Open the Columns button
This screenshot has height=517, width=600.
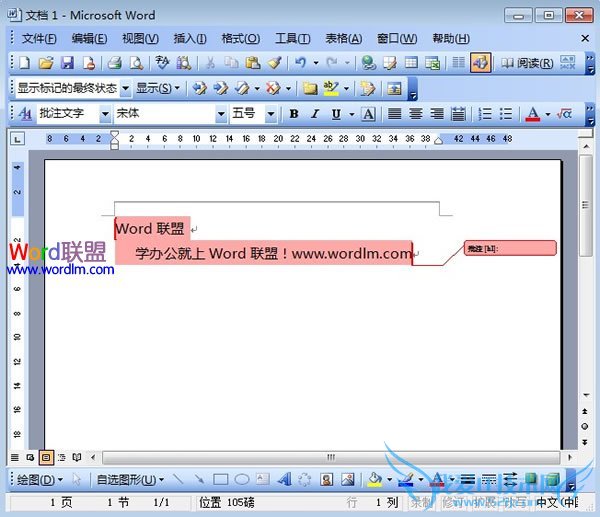[x=458, y=62]
